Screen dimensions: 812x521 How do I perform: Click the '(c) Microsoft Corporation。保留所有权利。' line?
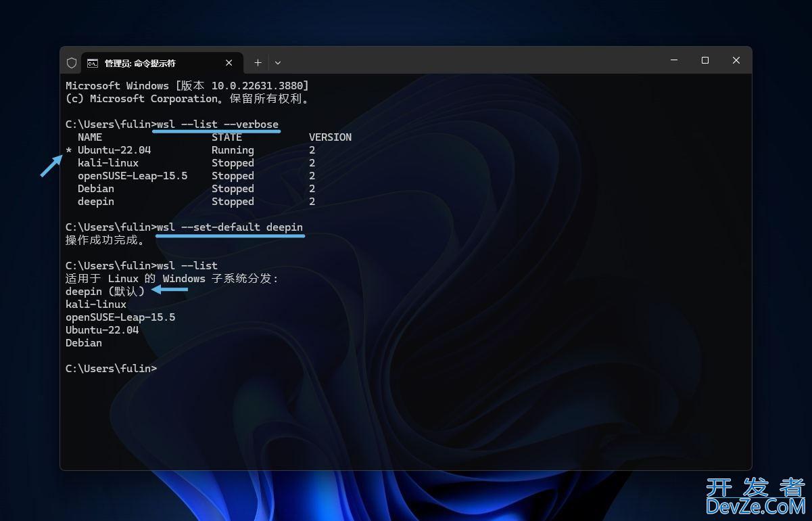click(x=187, y=99)
